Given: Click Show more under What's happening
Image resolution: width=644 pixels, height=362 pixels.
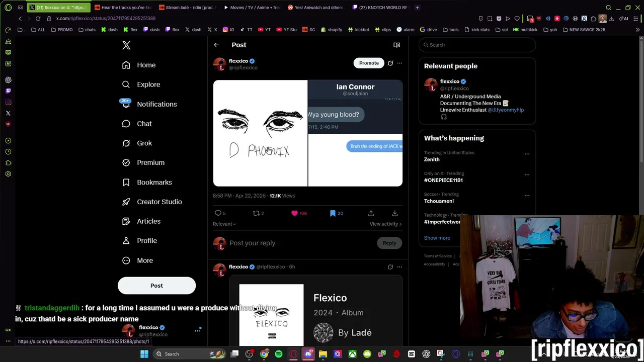Looking at the screenshot, I should pos(437,238).
